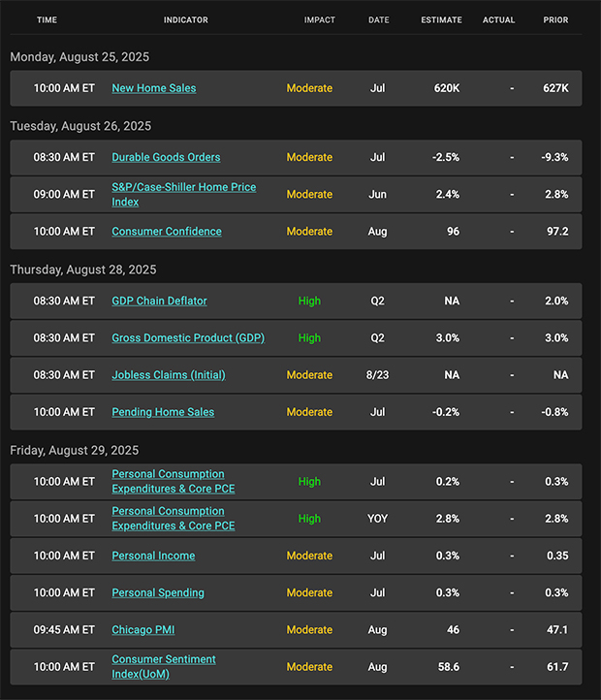The width and height of the screenshot is (601, 700).
Task: Open the Jobless Claims (Initial) link
Action: (x=169, y=375)
